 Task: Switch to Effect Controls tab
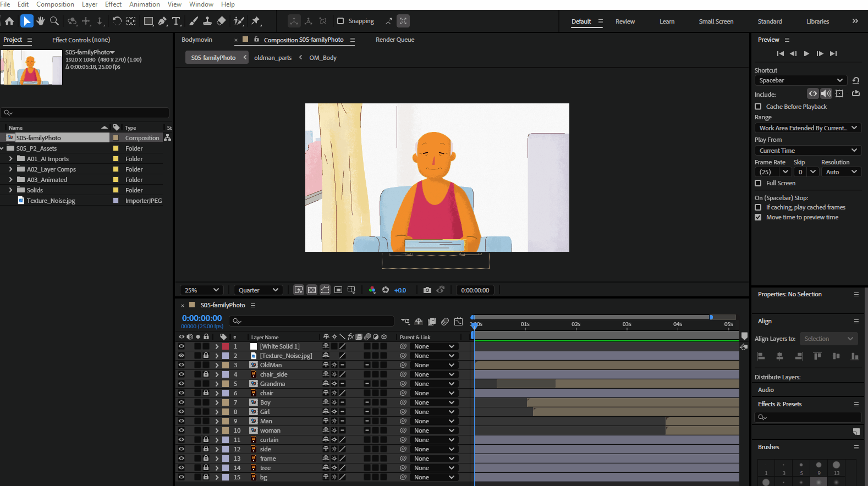coord(81,40)
